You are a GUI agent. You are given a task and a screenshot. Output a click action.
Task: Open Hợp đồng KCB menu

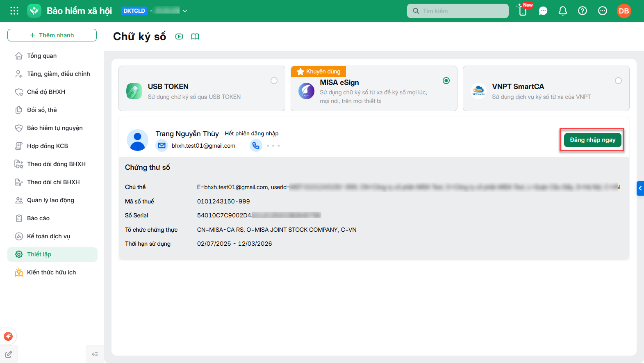click(x=52, y=146)
